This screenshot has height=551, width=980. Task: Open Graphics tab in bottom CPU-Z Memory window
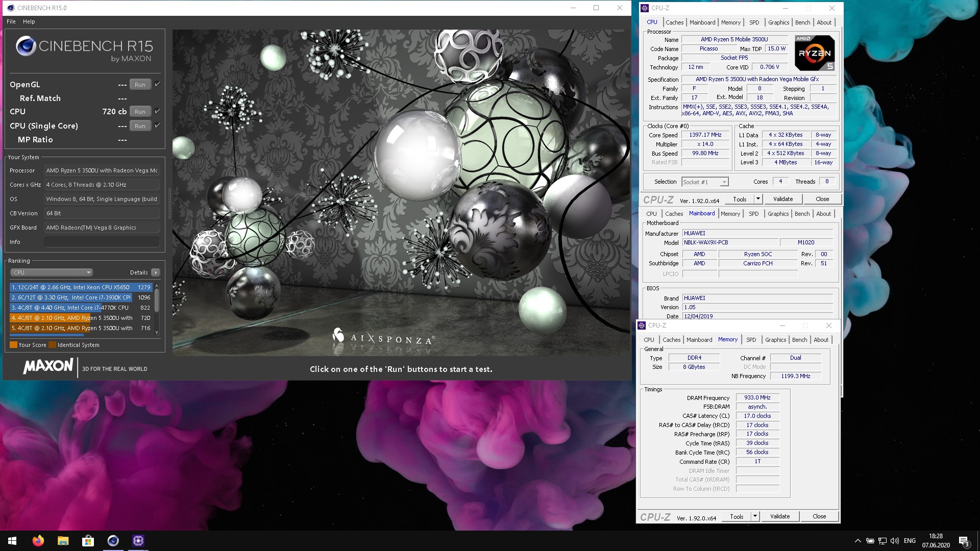click(775, 340)
